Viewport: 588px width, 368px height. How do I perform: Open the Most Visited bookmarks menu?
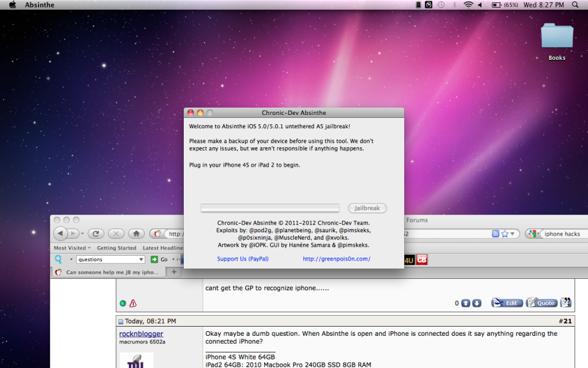[72, 248]
